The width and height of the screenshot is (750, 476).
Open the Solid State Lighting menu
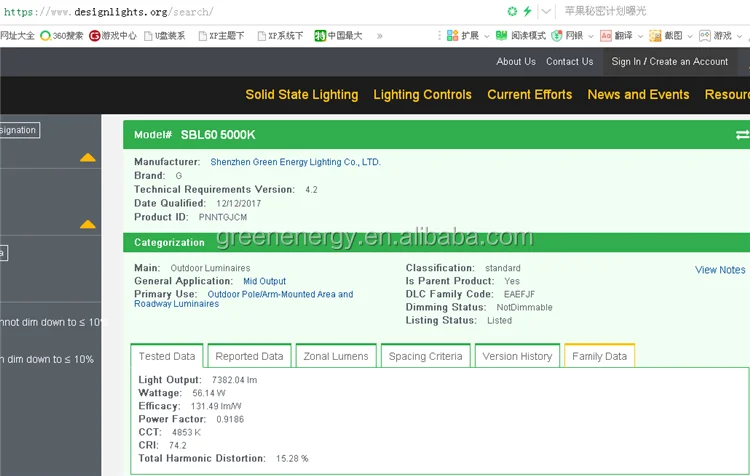(x=302, y=95)
